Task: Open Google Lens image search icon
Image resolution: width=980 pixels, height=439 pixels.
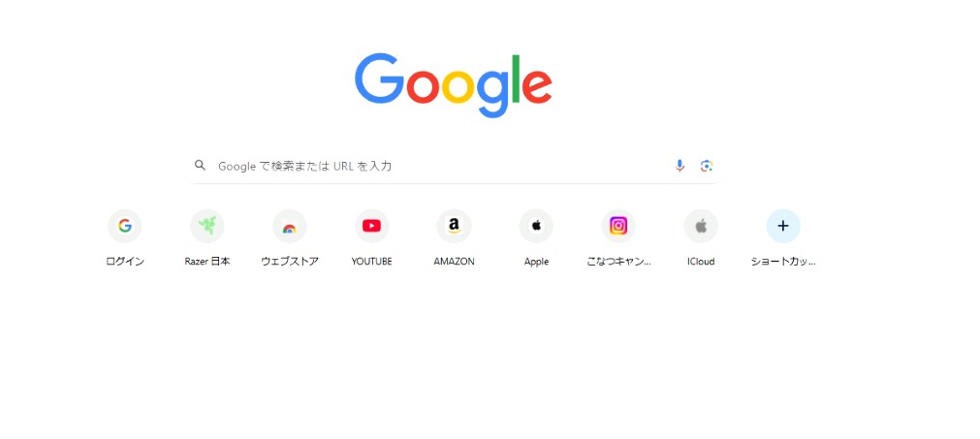Action: pyautogui.click(x=707, y=166)
